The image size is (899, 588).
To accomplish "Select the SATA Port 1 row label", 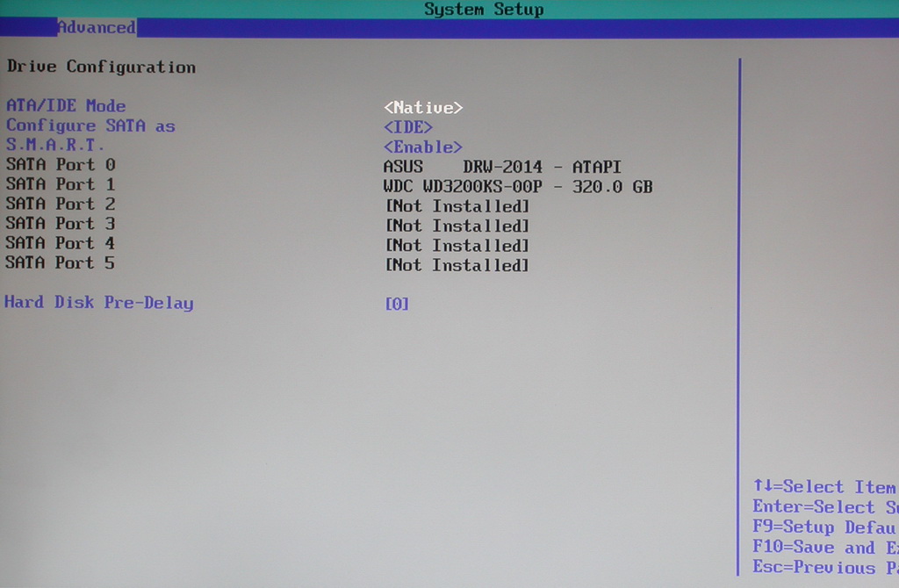I will [61, 184].
